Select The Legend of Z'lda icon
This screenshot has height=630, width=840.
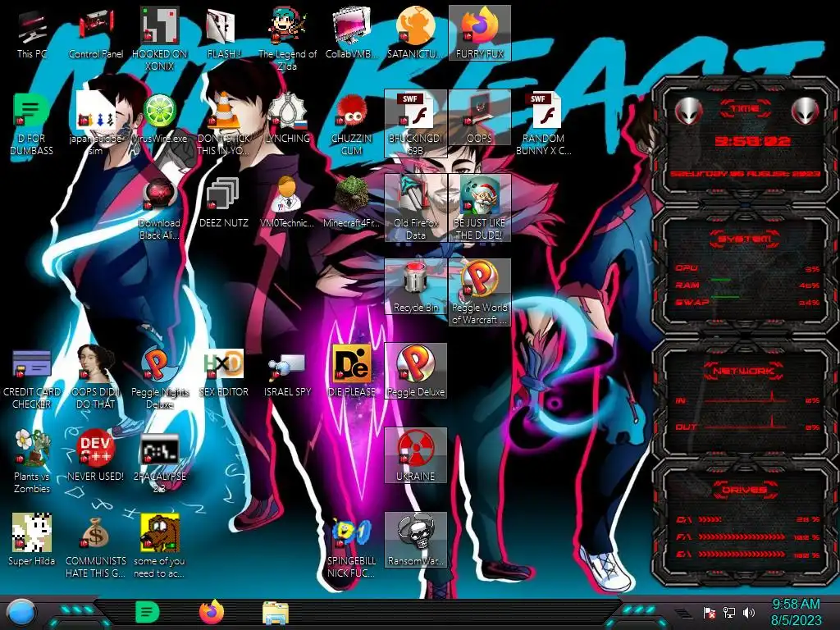pos(287,39)
